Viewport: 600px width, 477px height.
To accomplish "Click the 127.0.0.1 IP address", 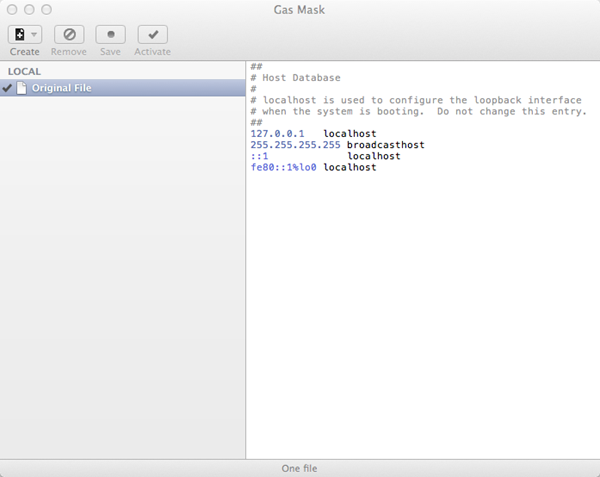I will 277,133.
